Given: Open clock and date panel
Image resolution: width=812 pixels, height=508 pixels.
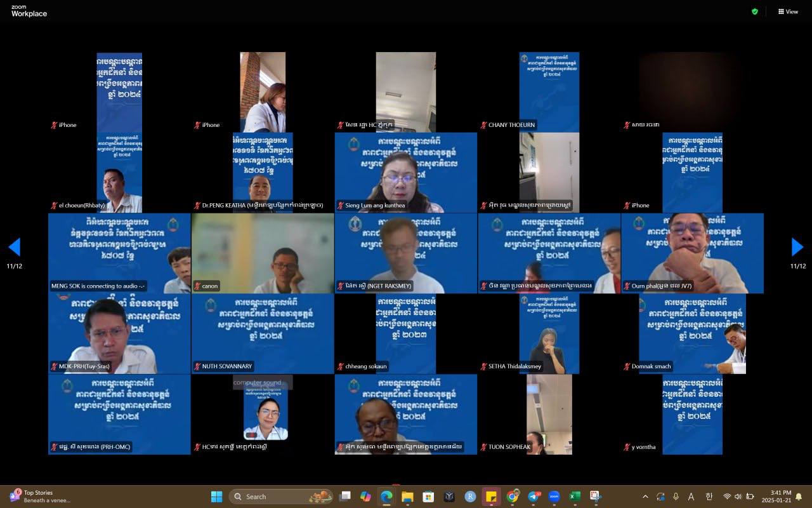Looking at the screenshot, I should [780, 497].
